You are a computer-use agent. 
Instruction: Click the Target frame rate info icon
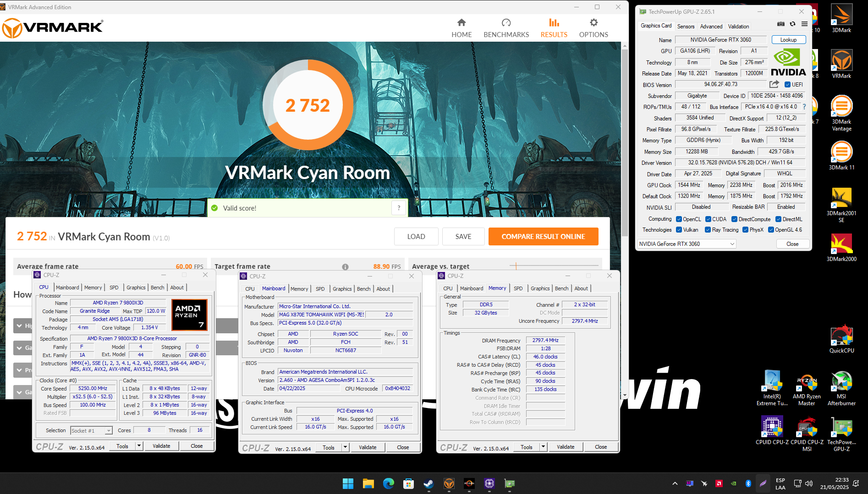[345, 267]
